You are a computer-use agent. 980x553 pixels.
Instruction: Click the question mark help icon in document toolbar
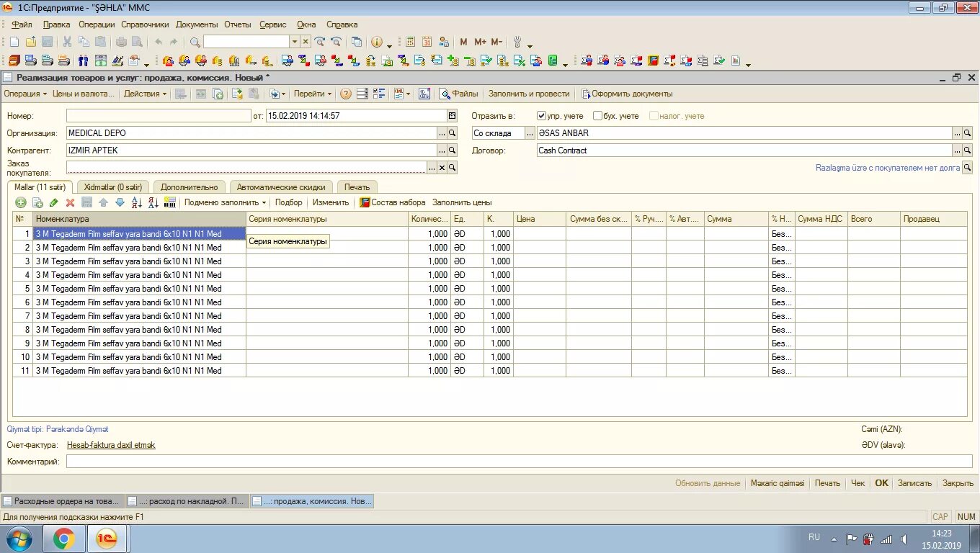(346, 94)
